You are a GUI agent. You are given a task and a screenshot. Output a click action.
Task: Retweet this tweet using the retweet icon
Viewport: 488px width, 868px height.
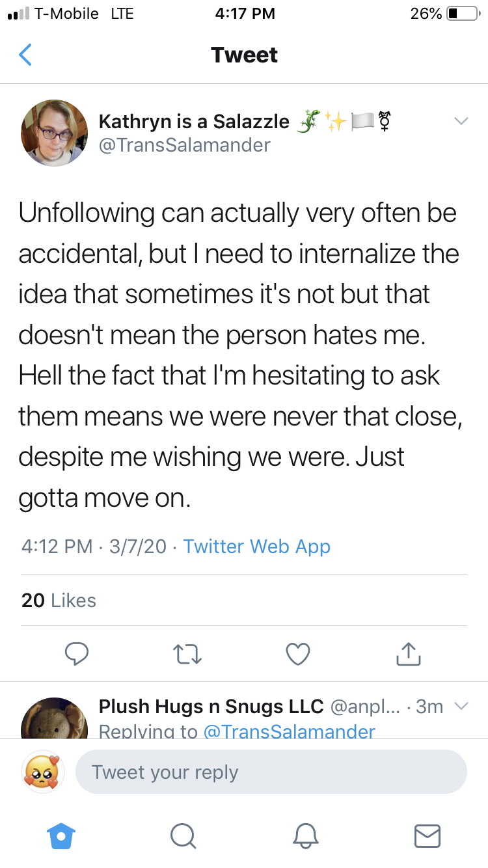click(187, 654)
